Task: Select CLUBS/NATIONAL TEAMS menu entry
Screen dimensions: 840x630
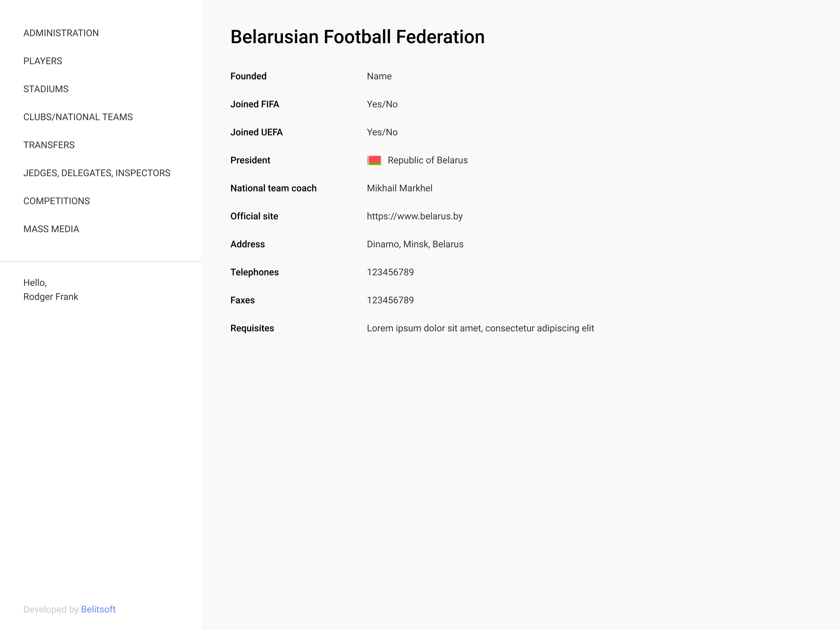Action: [x=78, y=117]
